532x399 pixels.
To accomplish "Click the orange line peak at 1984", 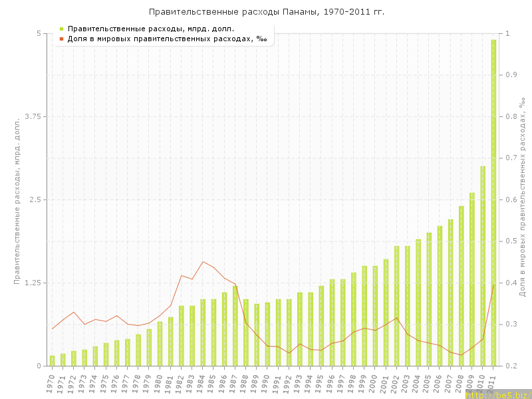I will [203, 261].
